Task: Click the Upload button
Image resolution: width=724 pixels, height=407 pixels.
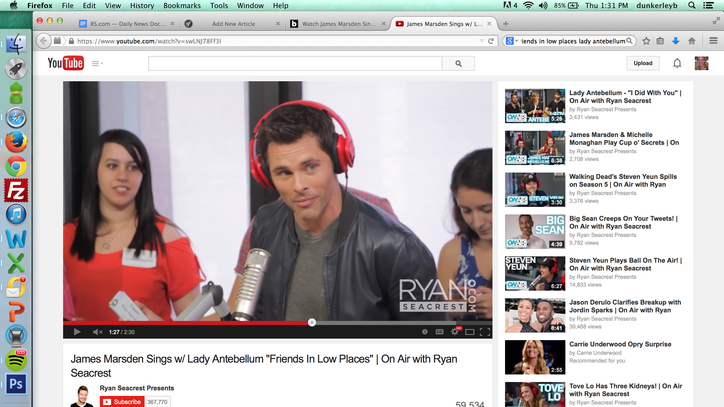Action: click(643, 63)
